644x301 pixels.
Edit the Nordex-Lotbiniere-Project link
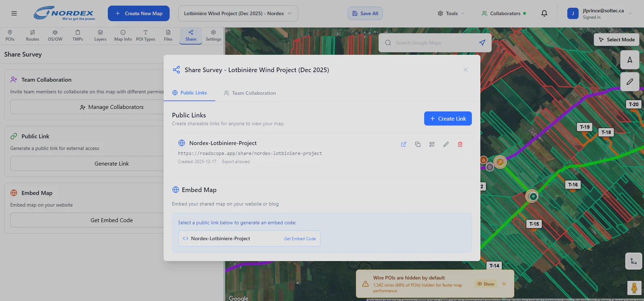click(446, 144)
